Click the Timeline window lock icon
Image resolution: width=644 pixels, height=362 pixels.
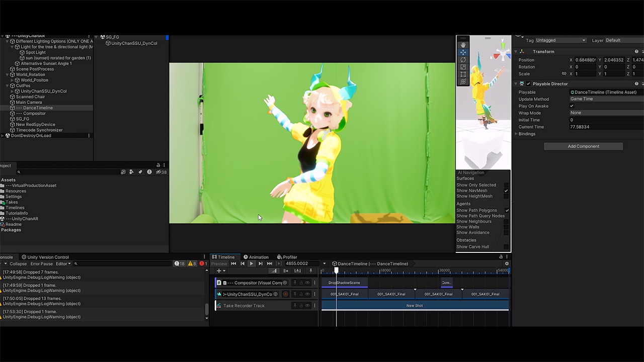coord(501,256)
